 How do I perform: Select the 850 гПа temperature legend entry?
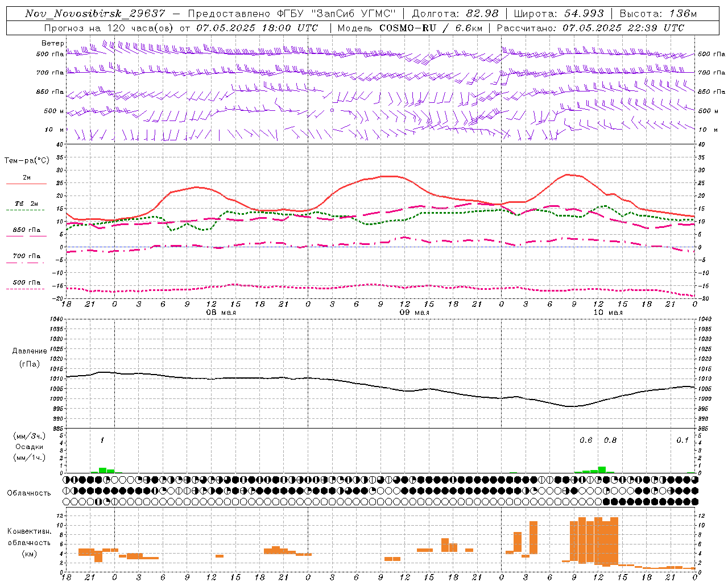(26, 230)
